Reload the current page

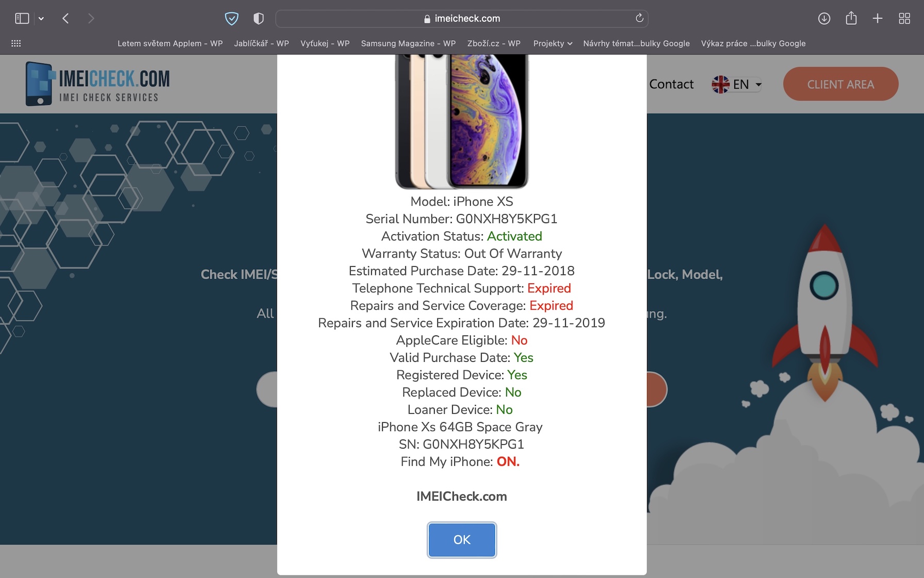639,18
